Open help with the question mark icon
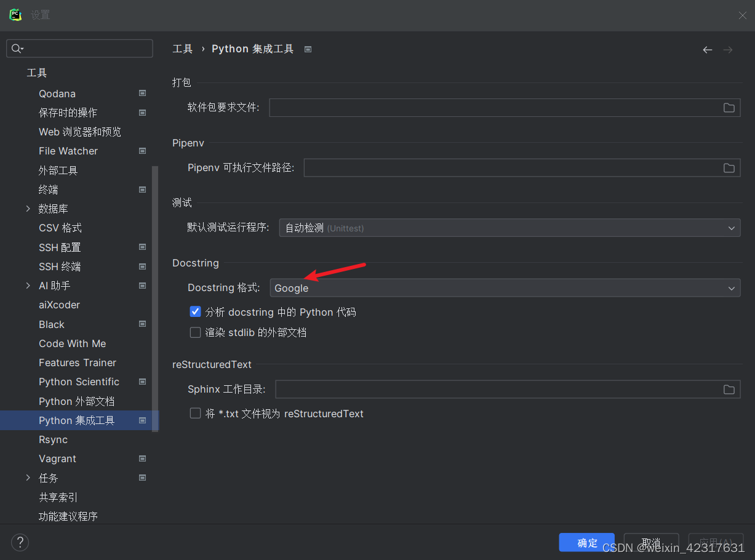 click(20, 542)
